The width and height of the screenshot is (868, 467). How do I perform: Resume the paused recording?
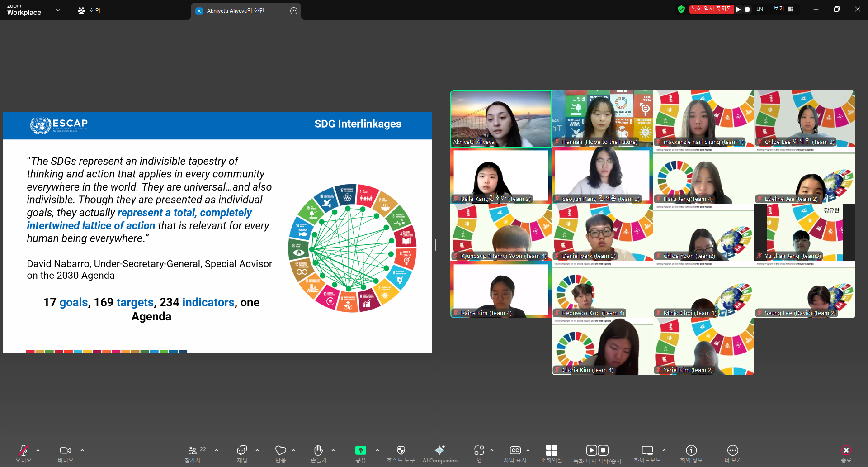coord(738,9)
